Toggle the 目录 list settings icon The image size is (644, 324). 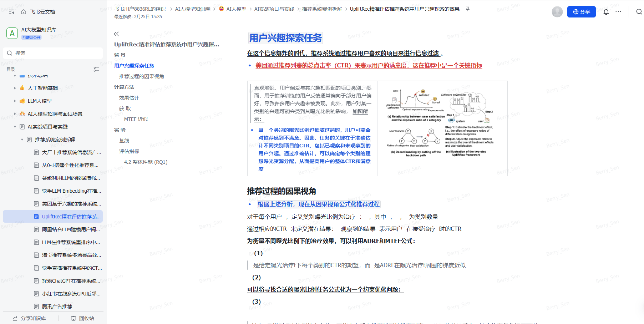click(96, 69)
